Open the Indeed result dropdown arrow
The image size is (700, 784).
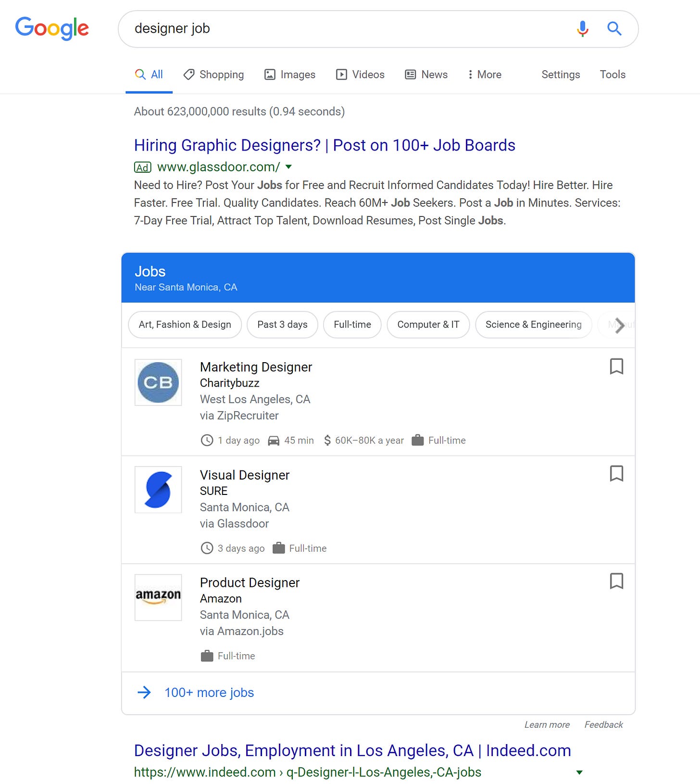tap(579, 772)
